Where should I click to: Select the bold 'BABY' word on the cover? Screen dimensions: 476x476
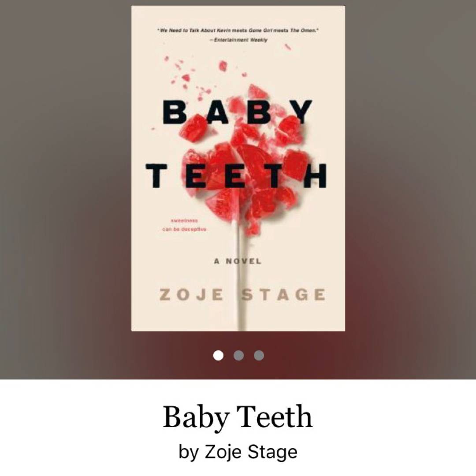tap(238, 112)
